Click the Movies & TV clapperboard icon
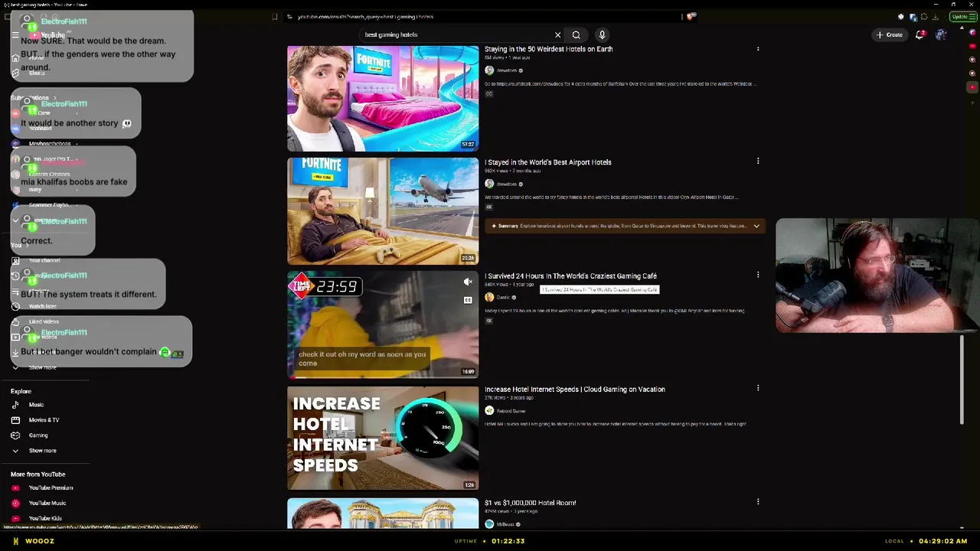This screenshot has height=551, width=980. point(15,420)
